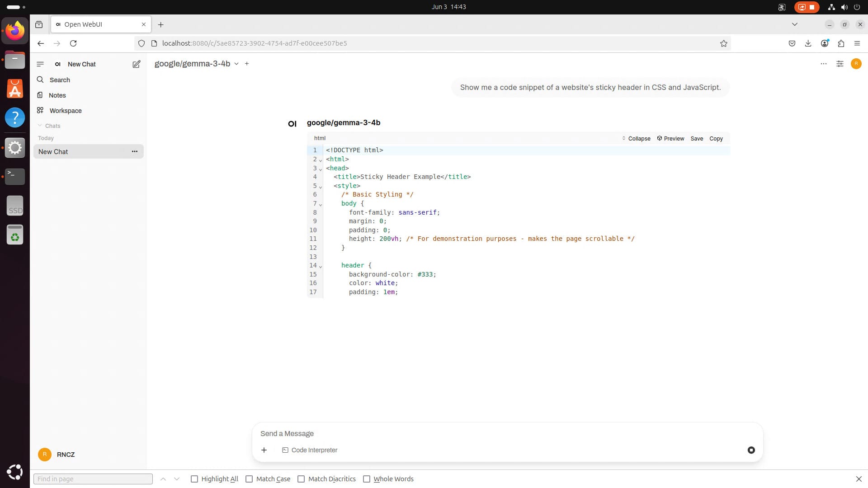
Task: Select the Open WebUI tab
Action: [x=101, y=24]
